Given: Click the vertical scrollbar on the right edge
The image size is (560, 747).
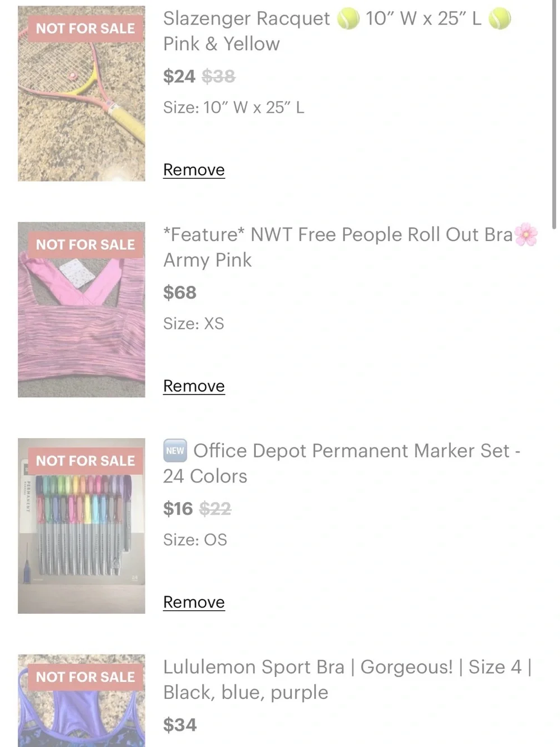Looking at the screenshot, I should pos(554,115).
